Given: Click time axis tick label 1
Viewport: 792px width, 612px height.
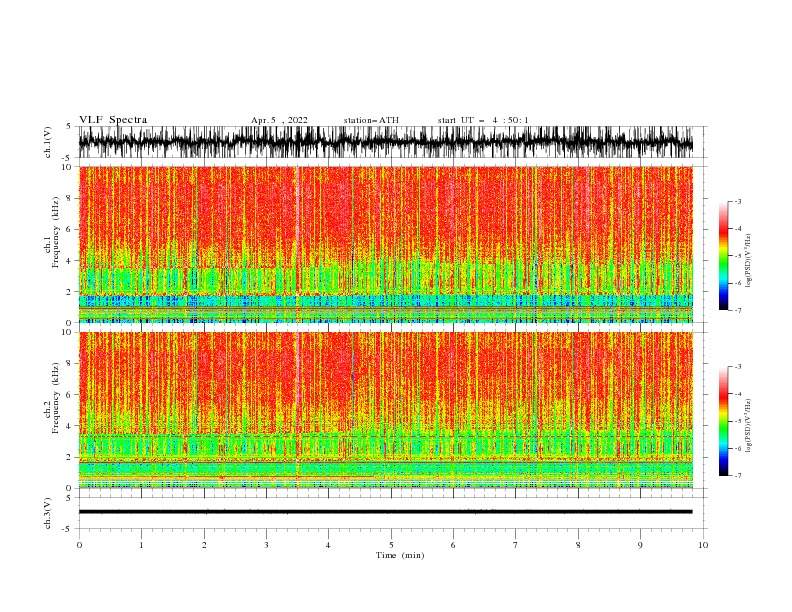Looking at the screenshot, I should click(141, 545).
